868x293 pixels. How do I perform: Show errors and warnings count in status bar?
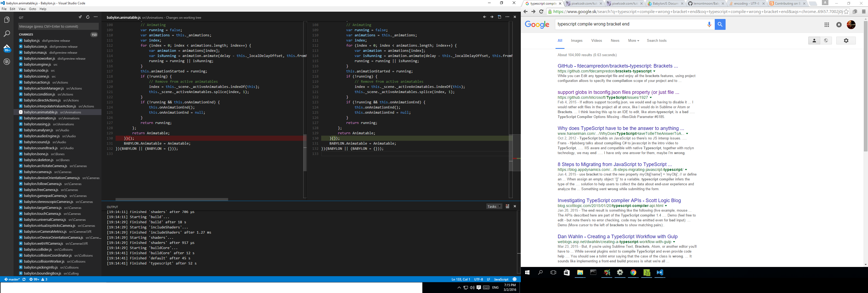(39, 279)
